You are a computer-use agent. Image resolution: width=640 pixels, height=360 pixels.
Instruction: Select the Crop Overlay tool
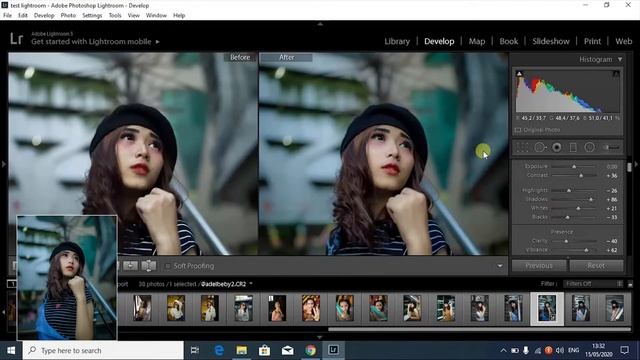(522, 147)
